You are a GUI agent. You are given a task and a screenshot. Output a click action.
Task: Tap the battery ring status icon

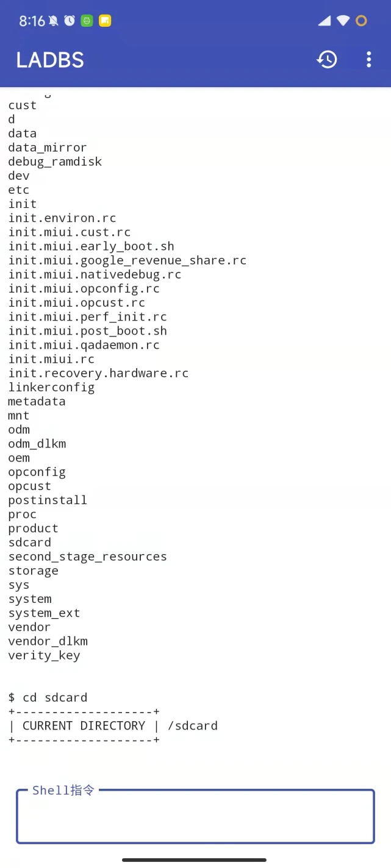pyautogui.click(x=361, y=21)
